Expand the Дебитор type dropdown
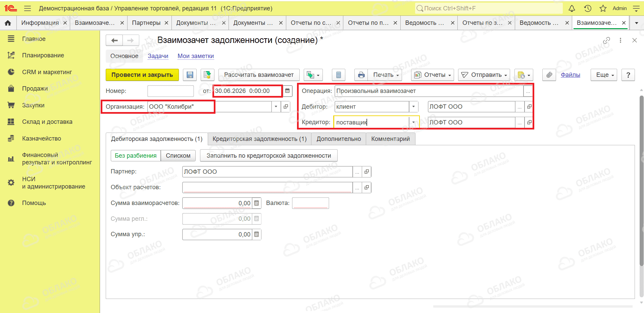644x313 pixels. pyautogui.click(x=413, y=107)
